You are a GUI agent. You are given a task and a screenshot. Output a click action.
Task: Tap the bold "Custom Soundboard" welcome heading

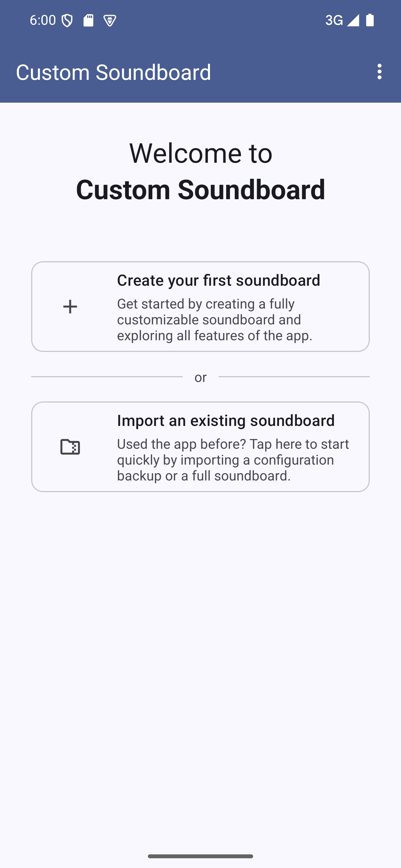coord(201,189)
